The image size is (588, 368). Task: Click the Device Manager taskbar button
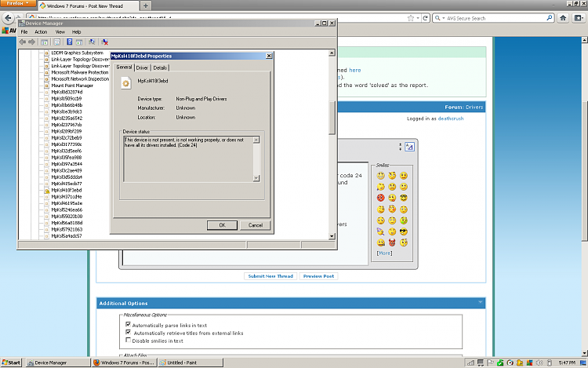pos(58,363)
